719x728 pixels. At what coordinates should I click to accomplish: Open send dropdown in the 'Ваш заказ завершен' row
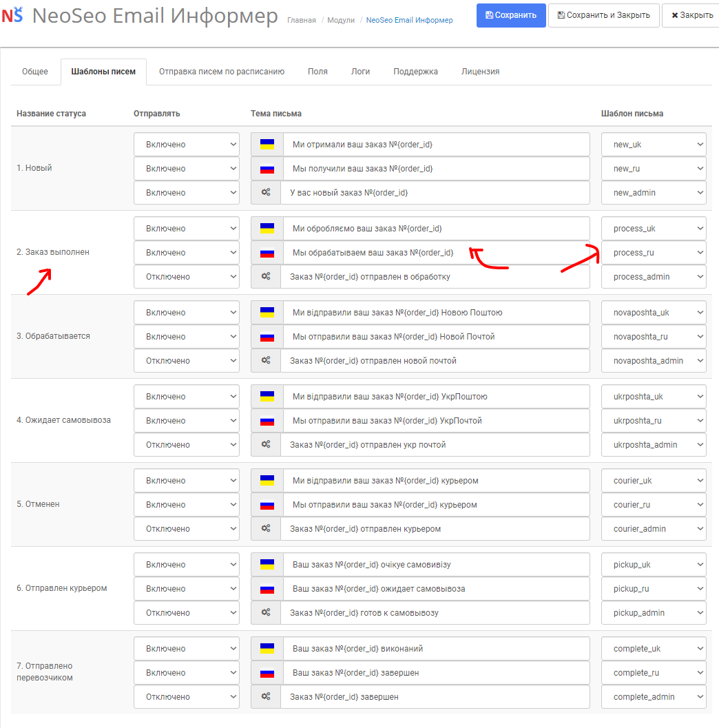point(187,673)
